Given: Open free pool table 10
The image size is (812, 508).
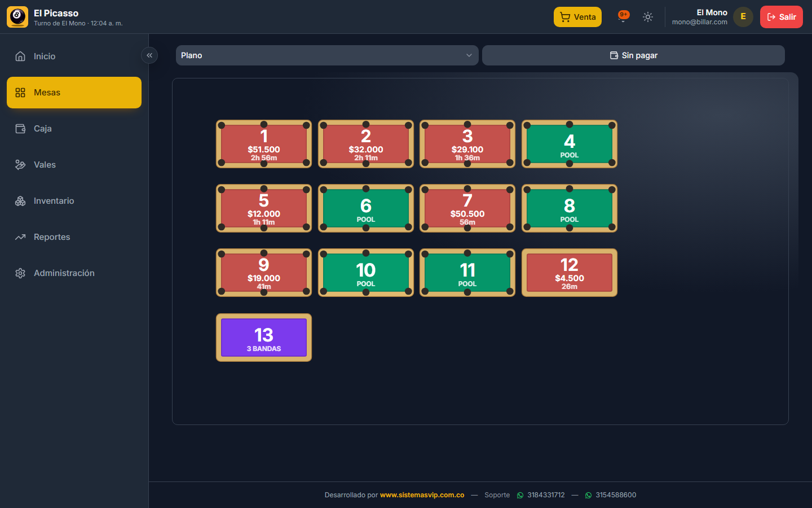Looking at the screenshot, I should 366,273.
